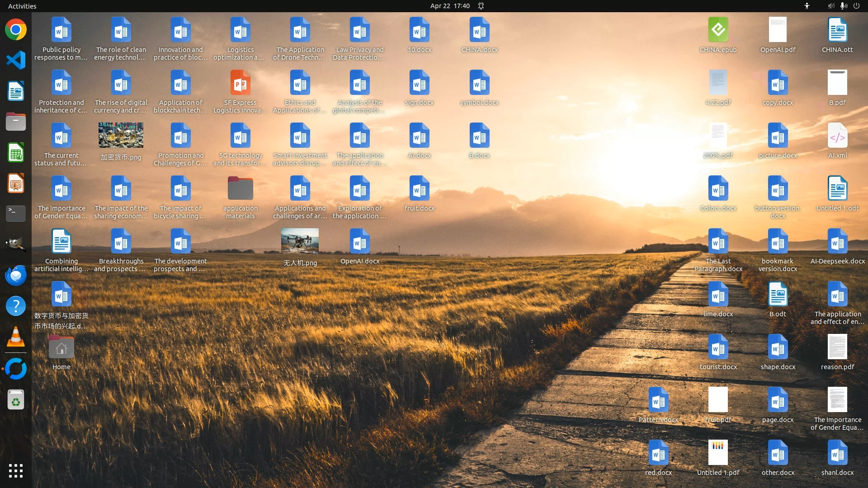Select the 无人机.png drone thumbnail
The width and height of the screenshot is (868, 488).
click(300, 241)
